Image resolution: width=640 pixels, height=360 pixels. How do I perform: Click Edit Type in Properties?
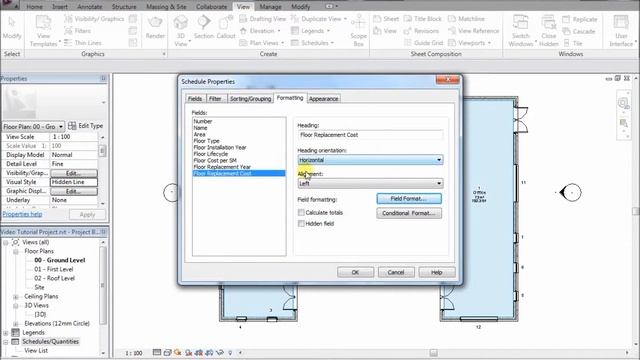click(86, 126)
